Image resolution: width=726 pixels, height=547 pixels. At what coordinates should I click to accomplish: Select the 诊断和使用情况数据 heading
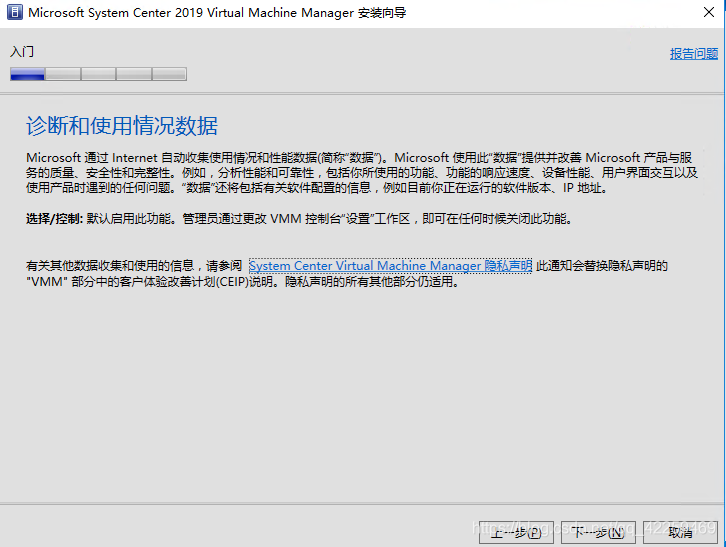click(x=122, y=126)
